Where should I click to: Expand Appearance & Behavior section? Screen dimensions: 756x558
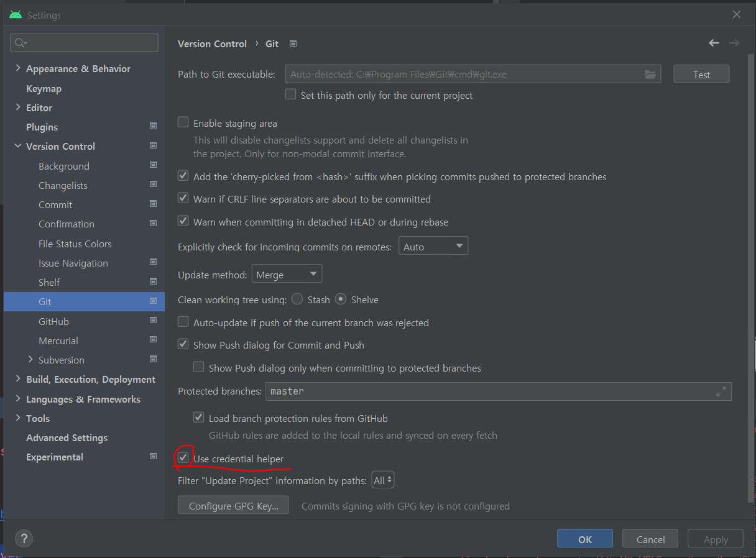point(18,68)
